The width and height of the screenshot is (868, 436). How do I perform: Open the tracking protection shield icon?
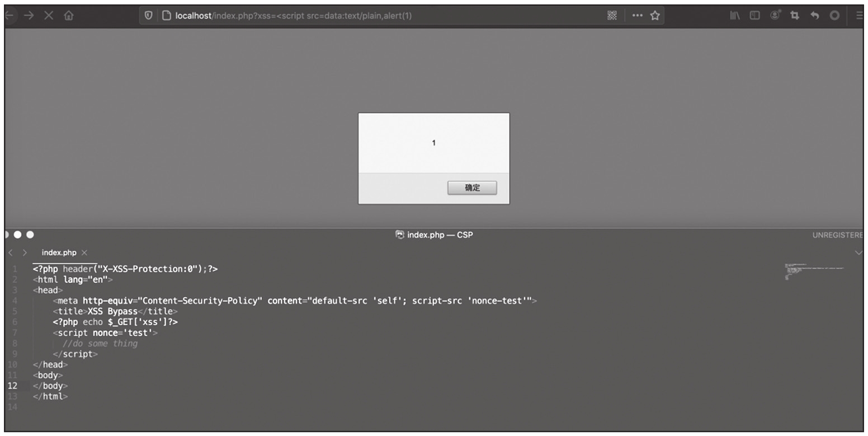click(149, 16)
